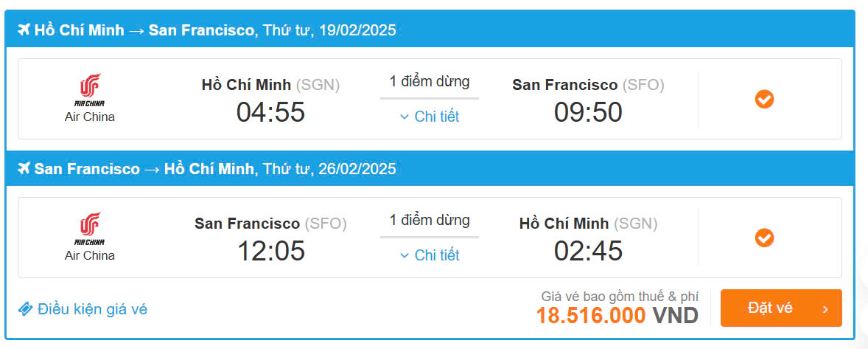This screenshot has width=868, height=349.
Task: Select the outbound flight orange checkmark
Action: coord(764,99)
